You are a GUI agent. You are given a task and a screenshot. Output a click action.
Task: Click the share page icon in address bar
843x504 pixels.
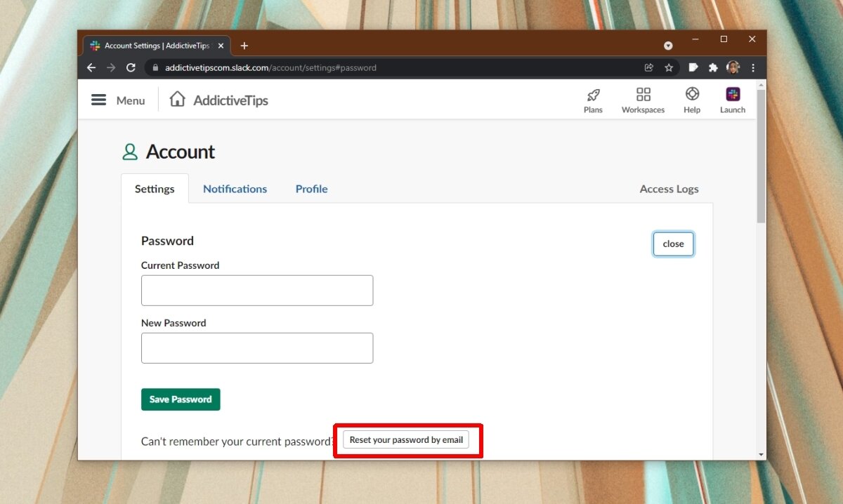click(x=648, y=68)
